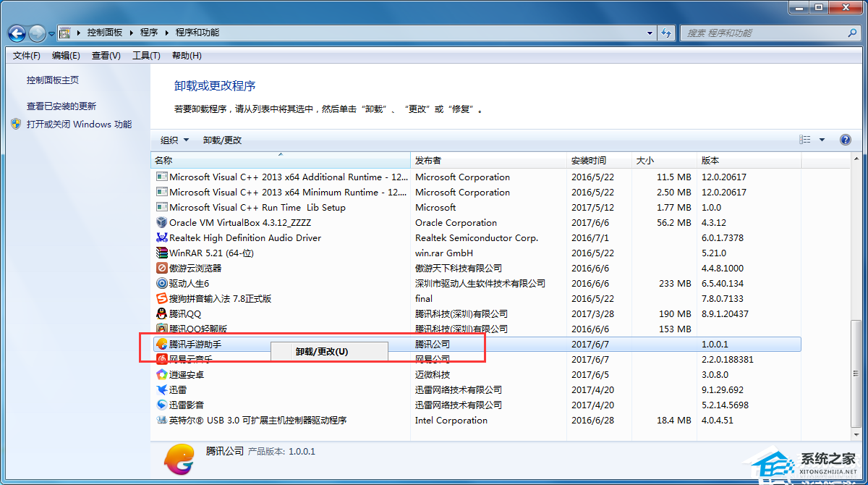Click the back navigation arrow button

17,33
